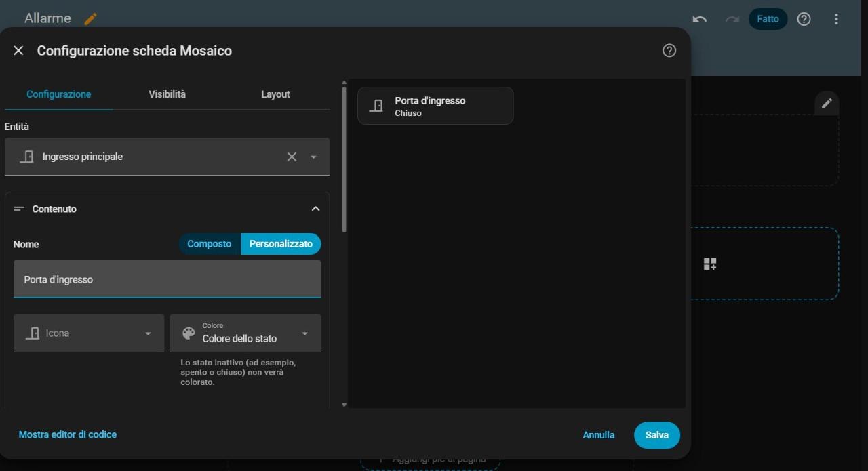Click Fatto to finish editing dashboard
Viewport: 868px width, 471px height.
click(x=768, y=19)
